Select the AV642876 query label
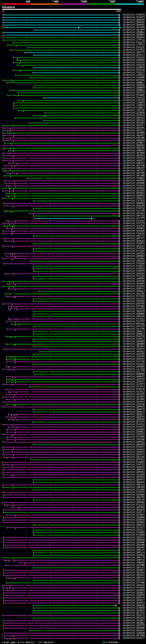This screenshot has height=644, width=146. point(8,7)
